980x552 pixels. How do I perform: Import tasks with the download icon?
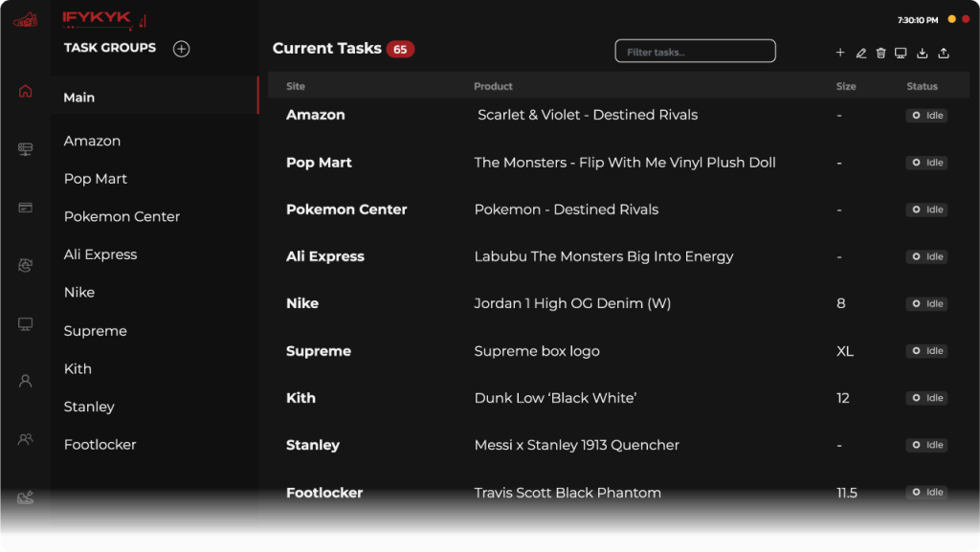922,53
